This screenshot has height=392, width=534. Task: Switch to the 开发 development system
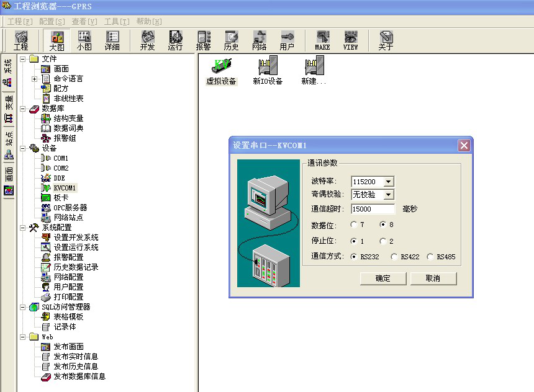147,40
